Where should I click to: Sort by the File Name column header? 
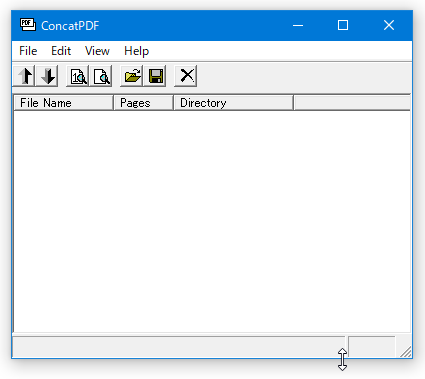tap(64, 103)
